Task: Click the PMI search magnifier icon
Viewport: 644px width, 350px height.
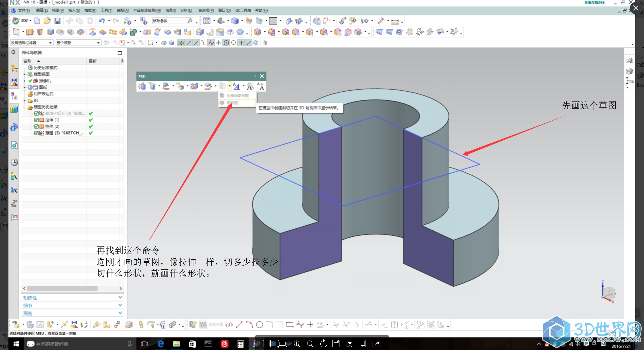Action: (x=250, y=86)
